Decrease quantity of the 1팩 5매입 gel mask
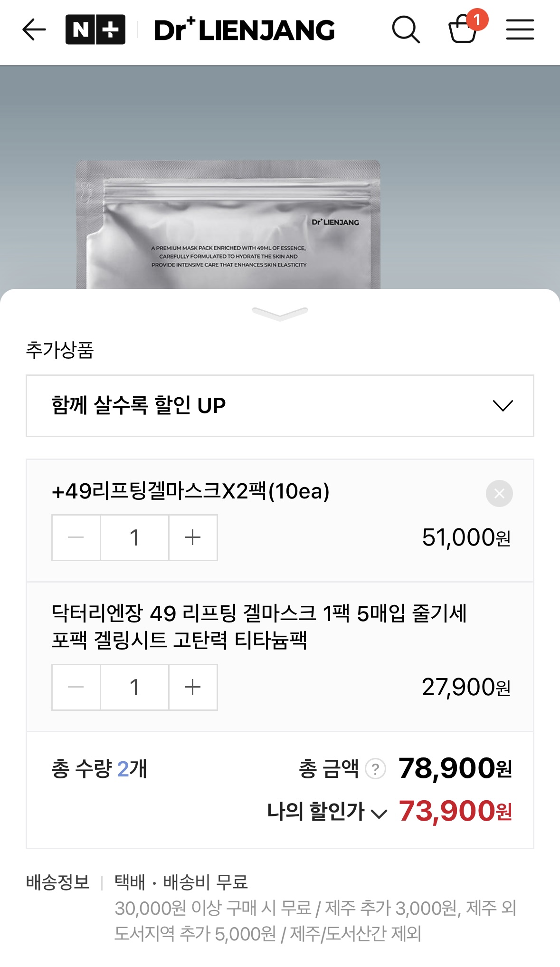 pos(76,687)
